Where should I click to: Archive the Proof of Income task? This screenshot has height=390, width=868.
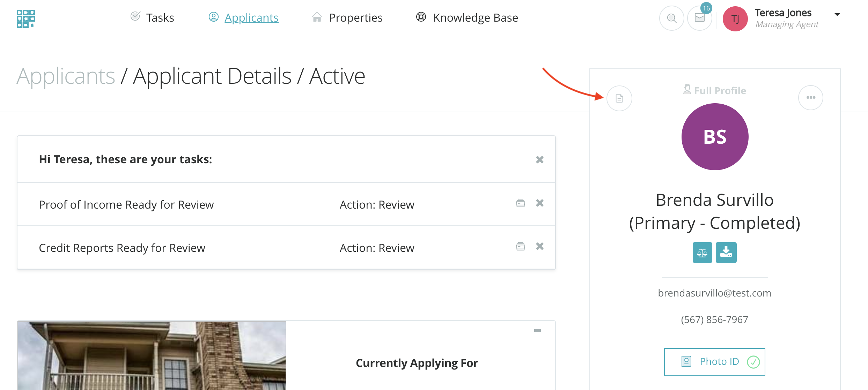[521, 203]
